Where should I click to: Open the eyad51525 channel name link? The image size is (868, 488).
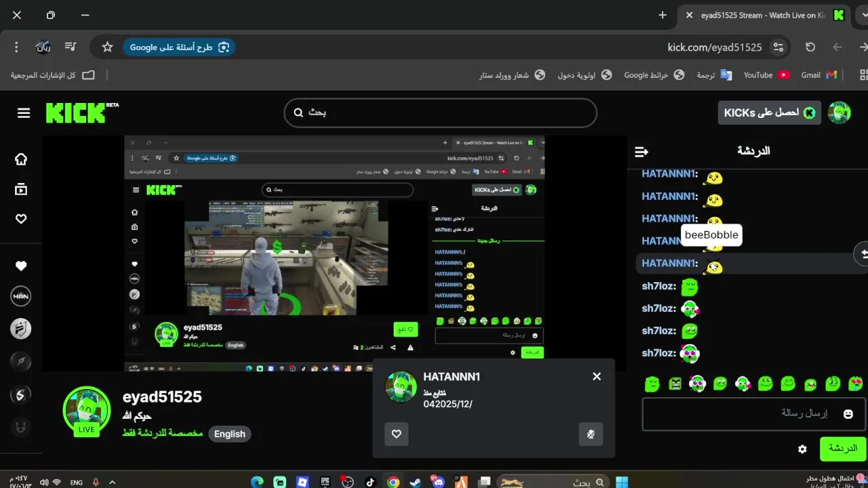(x=162, y=396)
